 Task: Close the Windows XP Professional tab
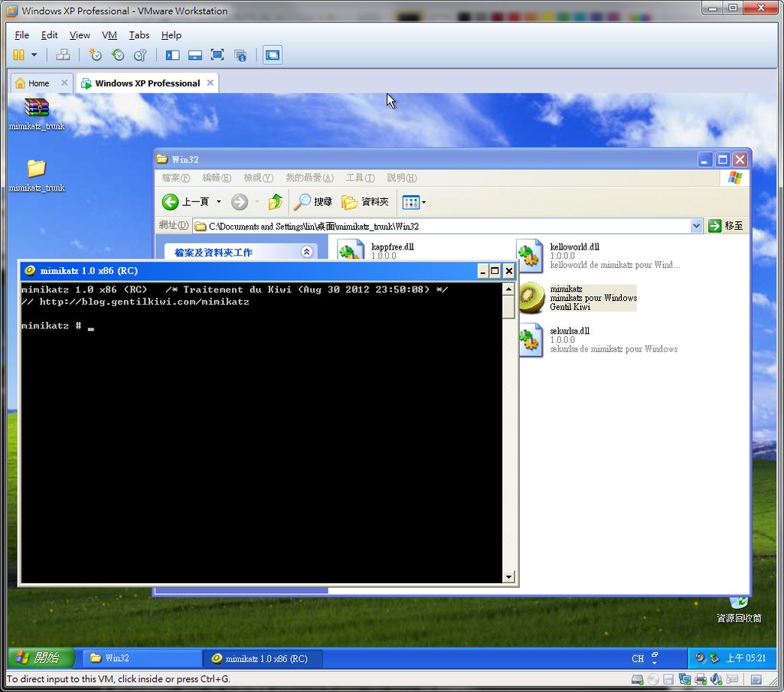pyautogui.click(x=211, y=83)
